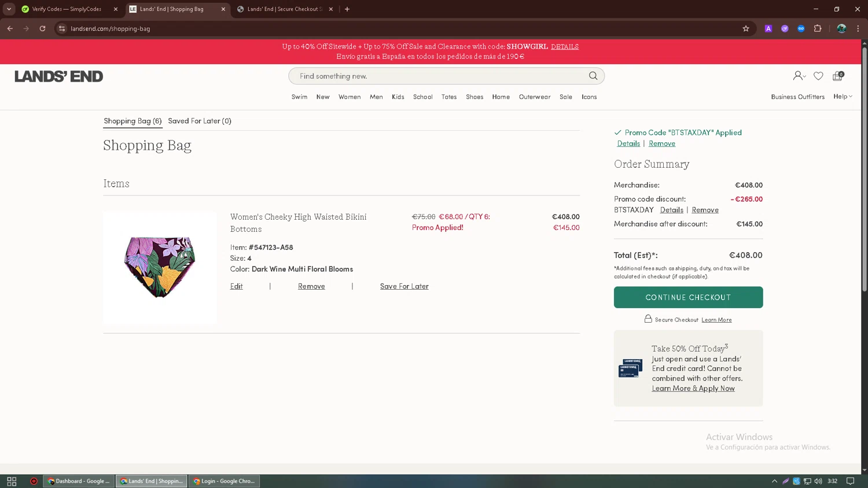Open the Swim menu
868x488 pixels.
point(299,97)
